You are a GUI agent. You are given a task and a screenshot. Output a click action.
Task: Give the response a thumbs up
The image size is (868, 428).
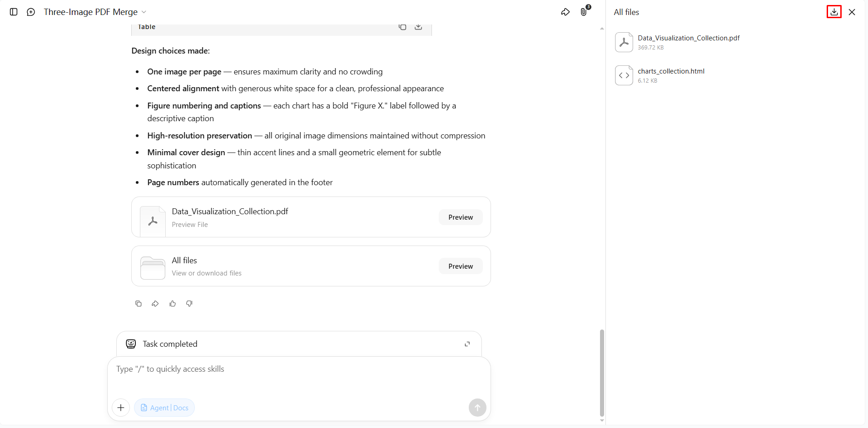173,304
